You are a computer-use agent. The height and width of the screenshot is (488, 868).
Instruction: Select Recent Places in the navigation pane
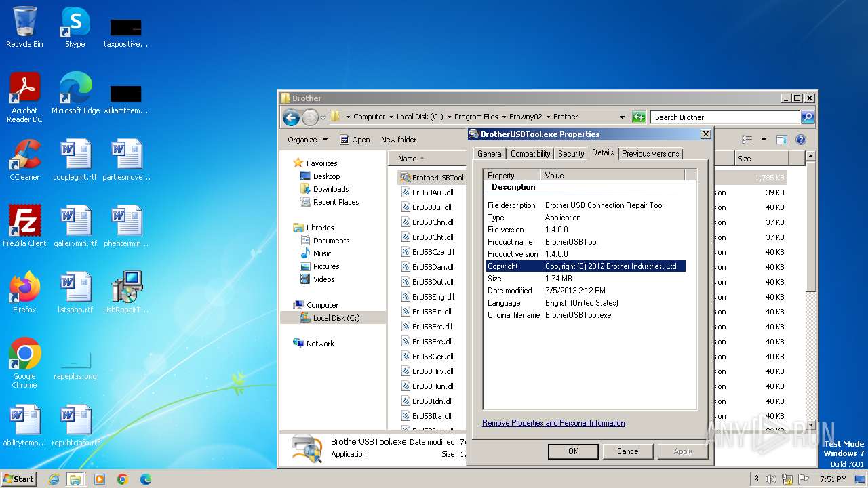coord(336,202)
